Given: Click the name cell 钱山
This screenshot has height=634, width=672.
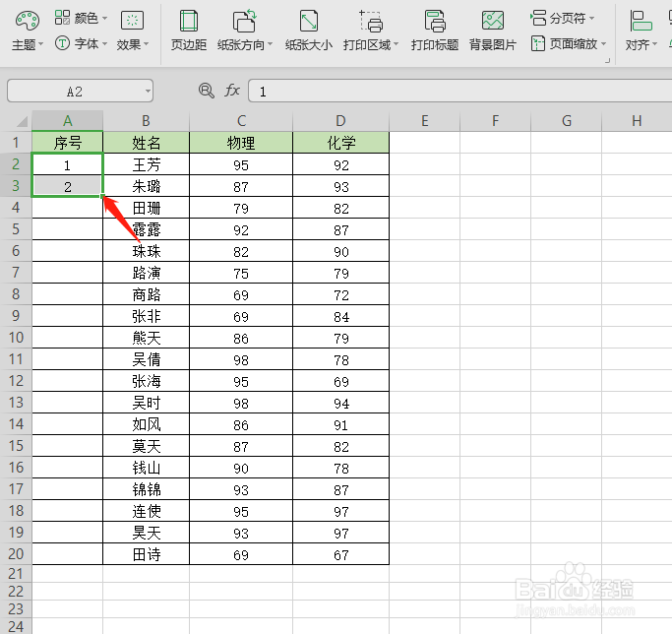Looking at the screenshot, I should click(x=147, y=468).
